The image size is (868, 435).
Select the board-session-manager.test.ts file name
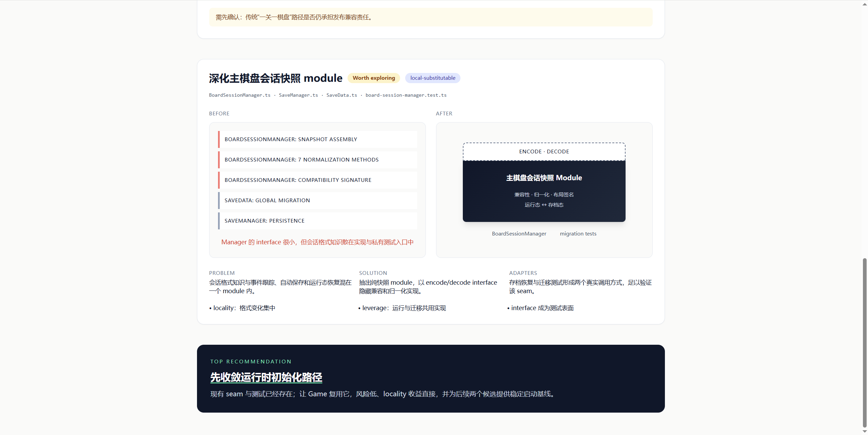click(x=406, y=95)
